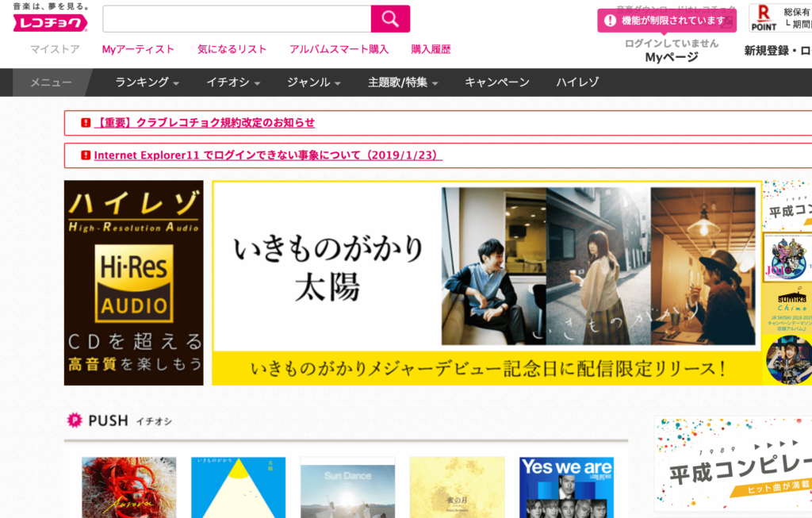Click 新規登録 registration link

click(x=767, y=51)
